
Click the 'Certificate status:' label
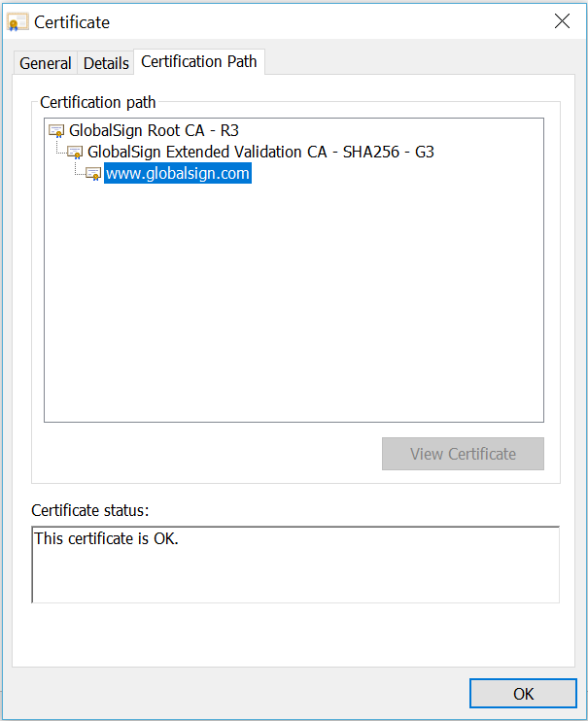[90, 510]
